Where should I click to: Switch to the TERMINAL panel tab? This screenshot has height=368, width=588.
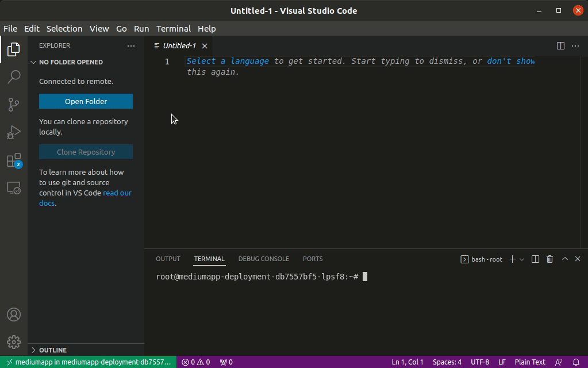click(x=209, y=259)
